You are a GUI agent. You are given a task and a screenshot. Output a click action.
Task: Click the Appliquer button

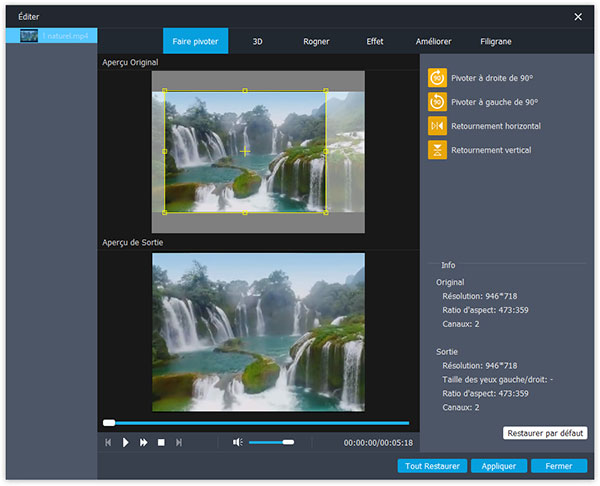(x=498, y=466)
